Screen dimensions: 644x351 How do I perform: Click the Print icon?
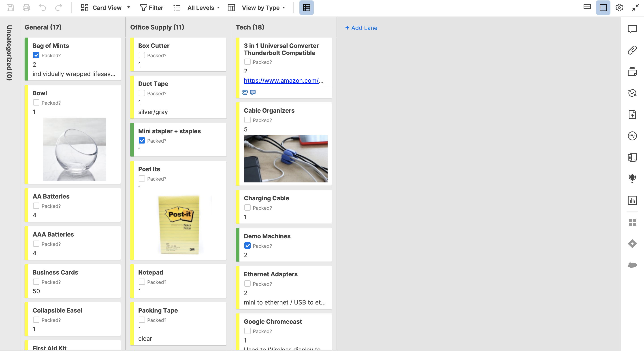coord(26,8)
